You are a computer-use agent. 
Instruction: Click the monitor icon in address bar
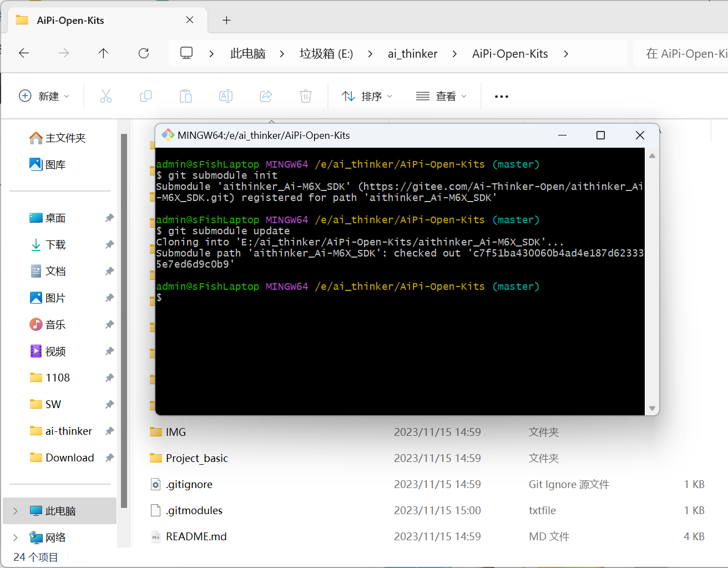186,53
